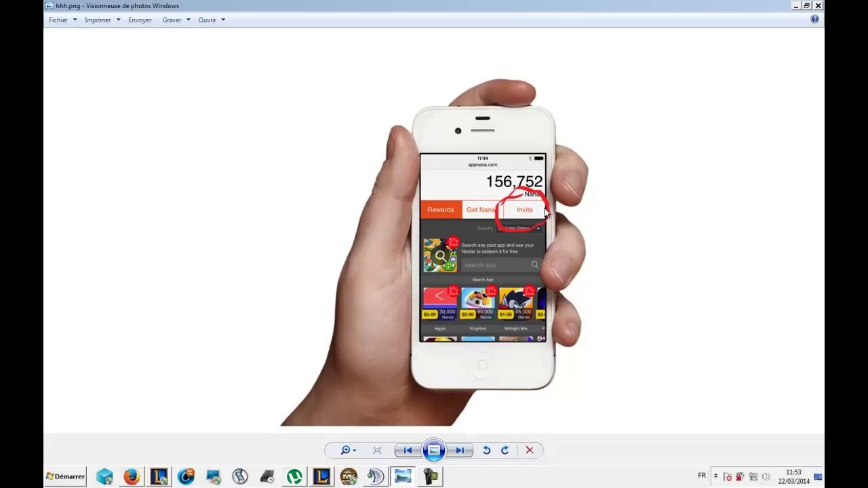This screenshot has width=868, height=488.
Task: Open the Ouvrir menu
Action: (212, 20)
